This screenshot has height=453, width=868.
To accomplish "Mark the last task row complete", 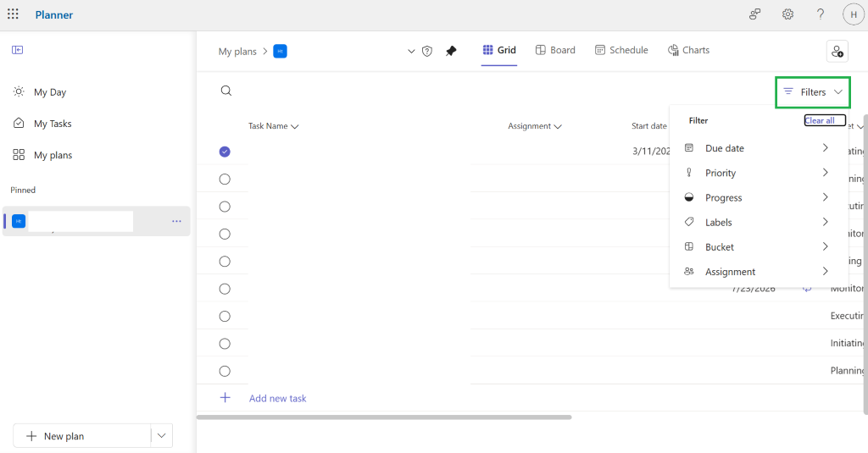I will point(225,371).
